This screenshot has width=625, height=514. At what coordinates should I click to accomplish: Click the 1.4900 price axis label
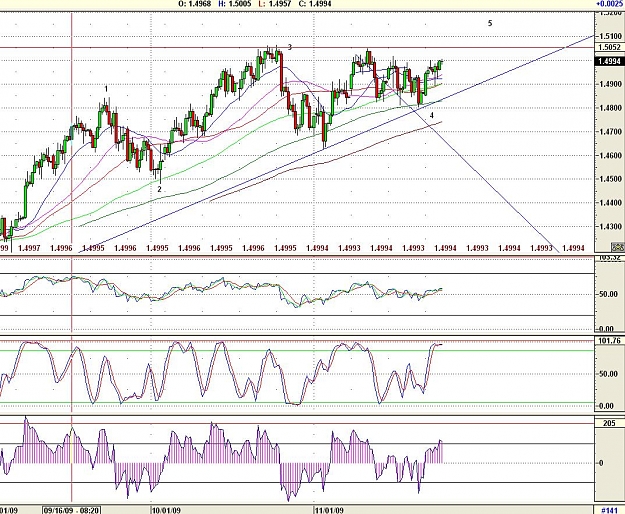[610, 84]
